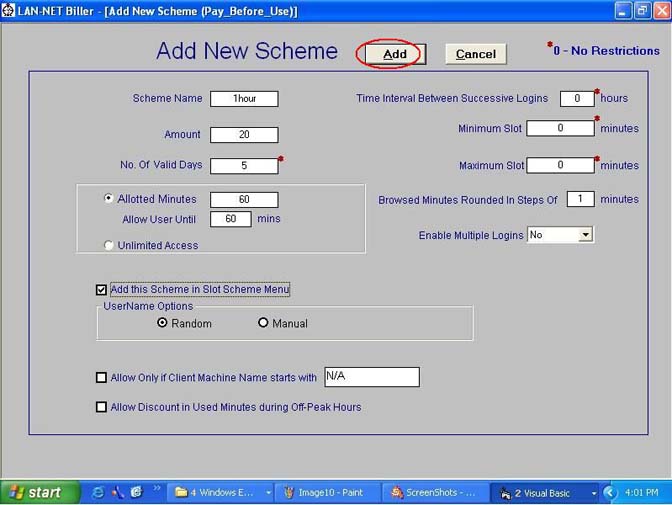Open the Windows Start menu
The width and height of the screenshot is (672, 505).
[x=37, y=492]
